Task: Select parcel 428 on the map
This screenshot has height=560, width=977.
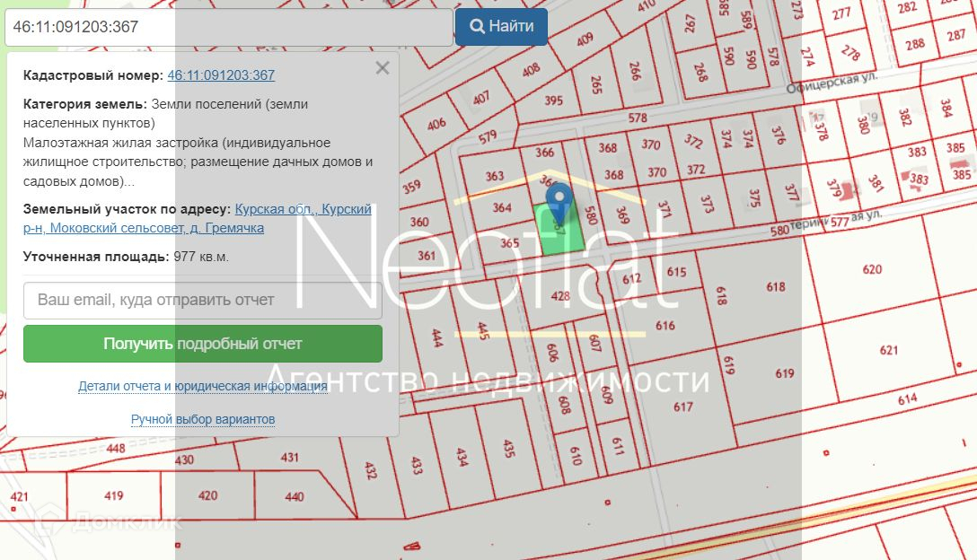Action: click(x=560, y=296)
